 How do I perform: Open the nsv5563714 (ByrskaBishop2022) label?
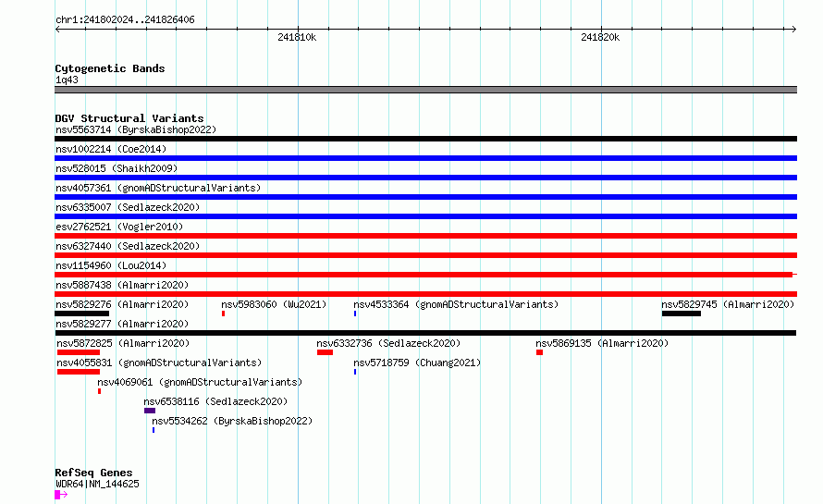click(136, 129)
